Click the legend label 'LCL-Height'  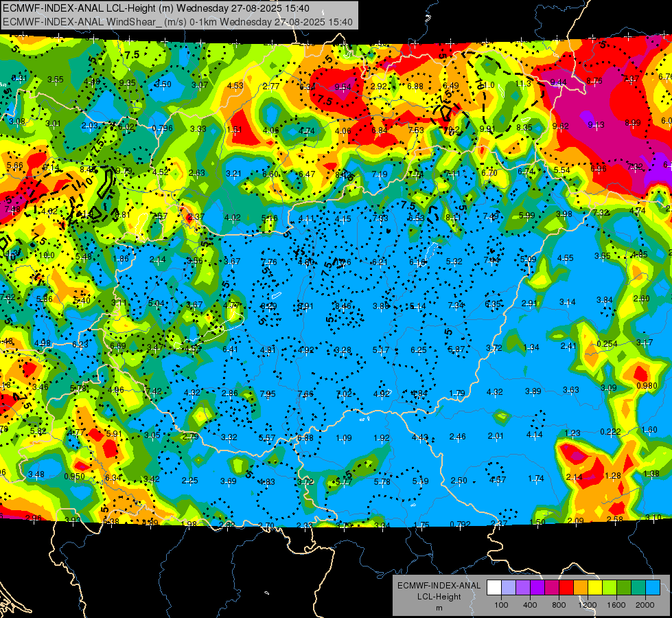click(x=439, y=597)
